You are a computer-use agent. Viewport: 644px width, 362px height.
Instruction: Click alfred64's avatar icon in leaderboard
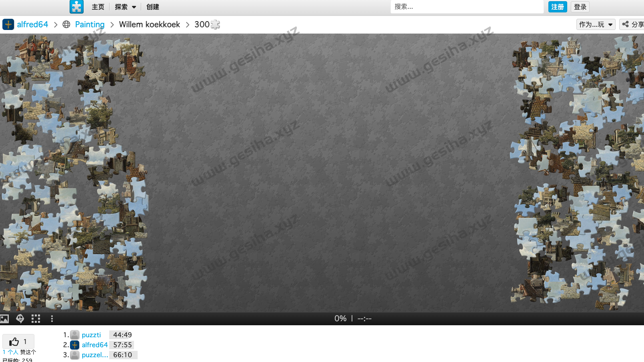click(x=74, y=345)
